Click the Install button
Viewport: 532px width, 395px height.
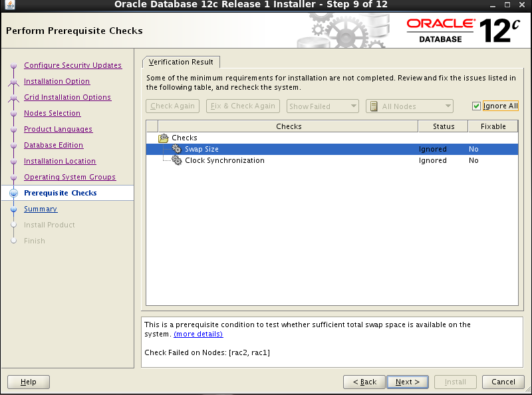click(456, 382)
